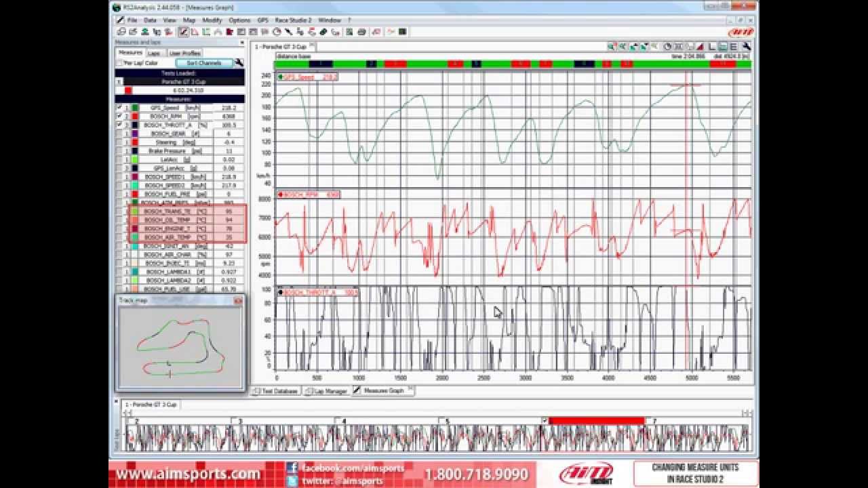The height and width of the screenshot is (488, 868).
Task: Click the lap time 6 02.24.310 row
Action: (180, 90)
